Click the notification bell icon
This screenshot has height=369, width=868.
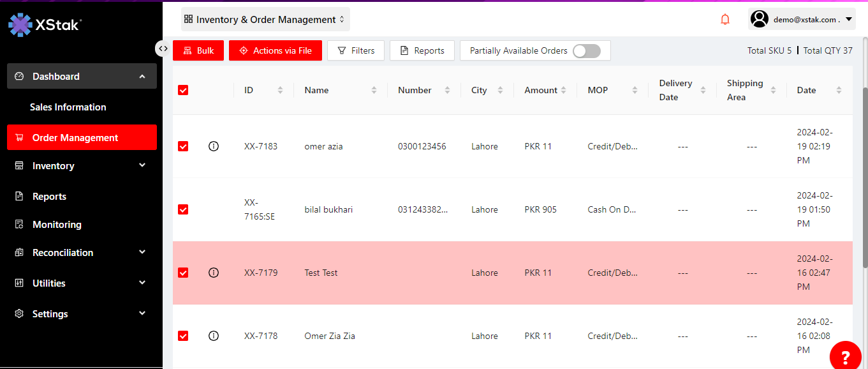tap(725, 20)
